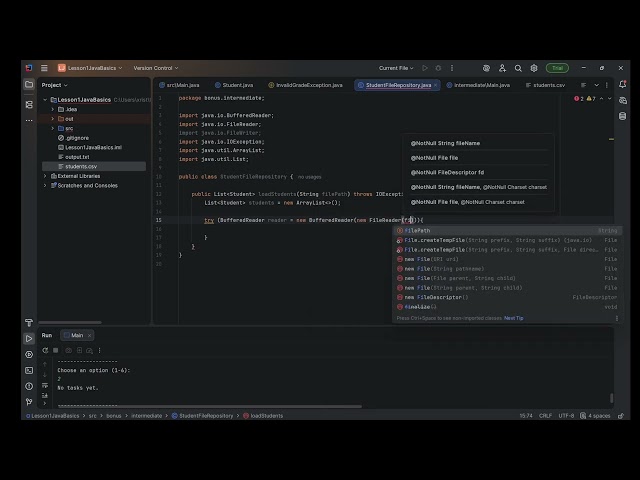Toggle soft-wrap in the Run console

click(x=45, y=385)
